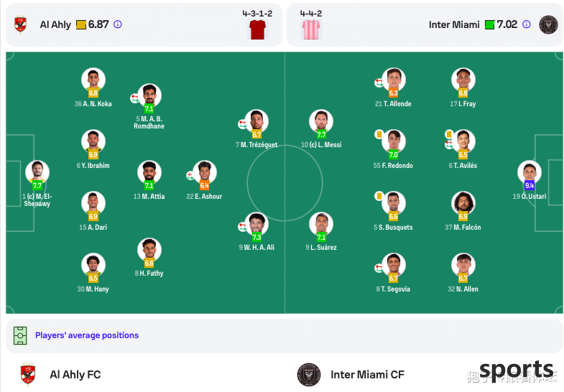Click the Al Ahly red jersey icon

pos(257,29)
